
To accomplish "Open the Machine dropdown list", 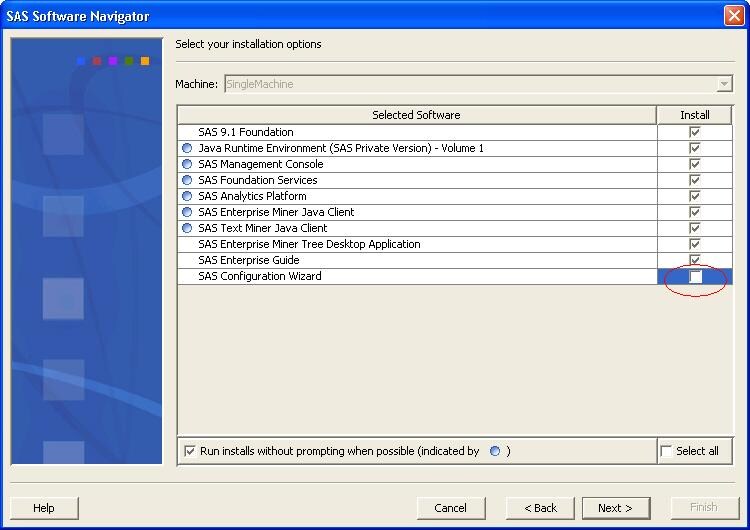I will coord(725,85).
